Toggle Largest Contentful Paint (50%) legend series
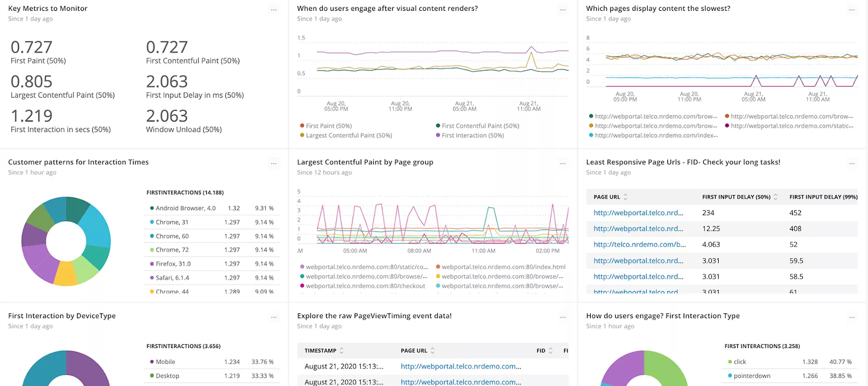 click(x=346, y=136)
